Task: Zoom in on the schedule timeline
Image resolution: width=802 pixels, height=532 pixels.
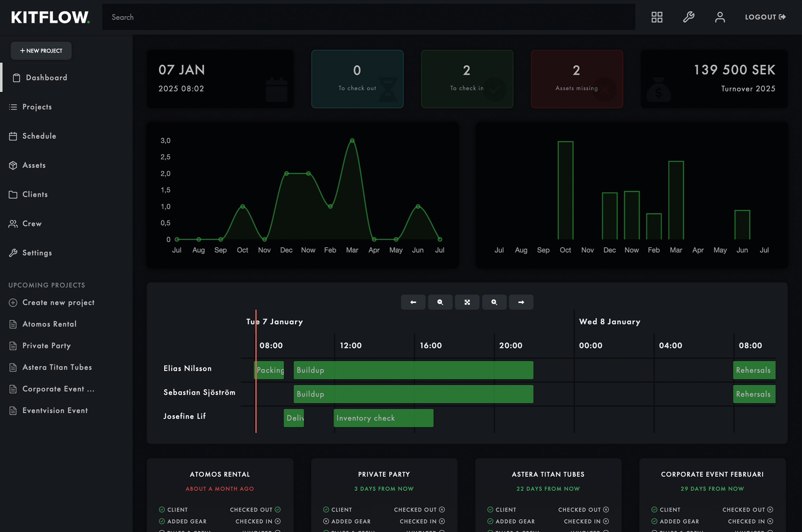Action: click(x=494, y=302)
